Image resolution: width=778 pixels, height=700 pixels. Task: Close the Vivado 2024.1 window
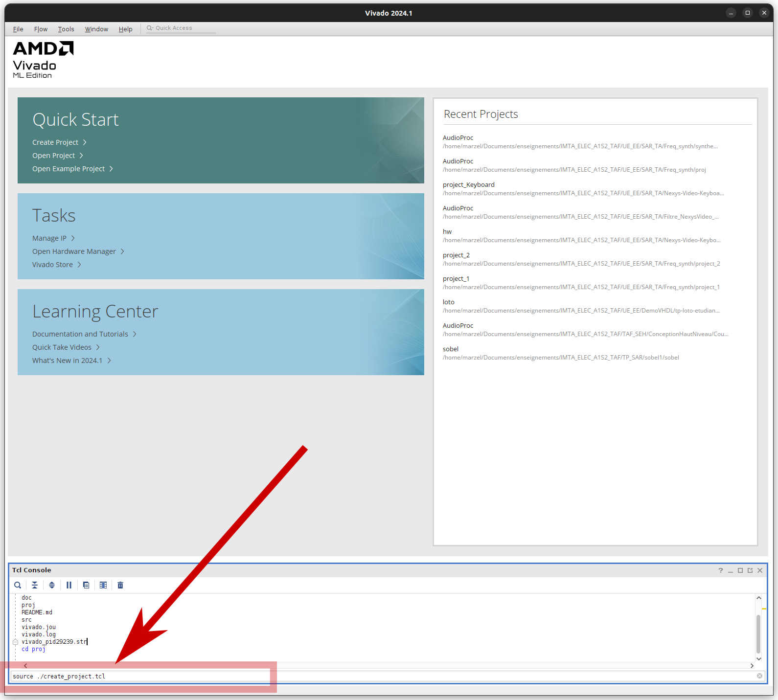point(764,13)
